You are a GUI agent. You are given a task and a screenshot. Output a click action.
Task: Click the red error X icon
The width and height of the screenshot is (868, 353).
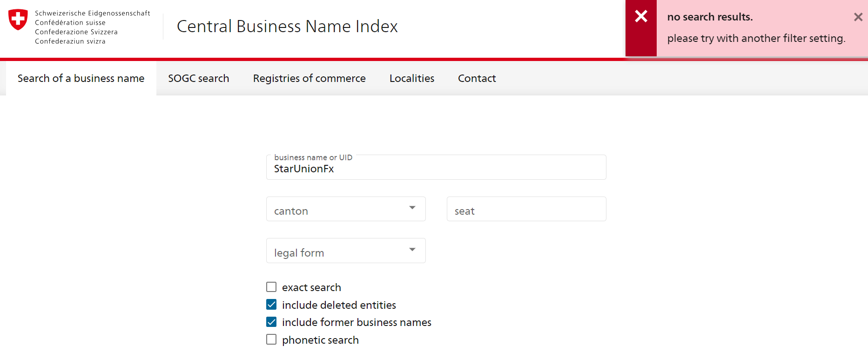[x=641, y=16]
